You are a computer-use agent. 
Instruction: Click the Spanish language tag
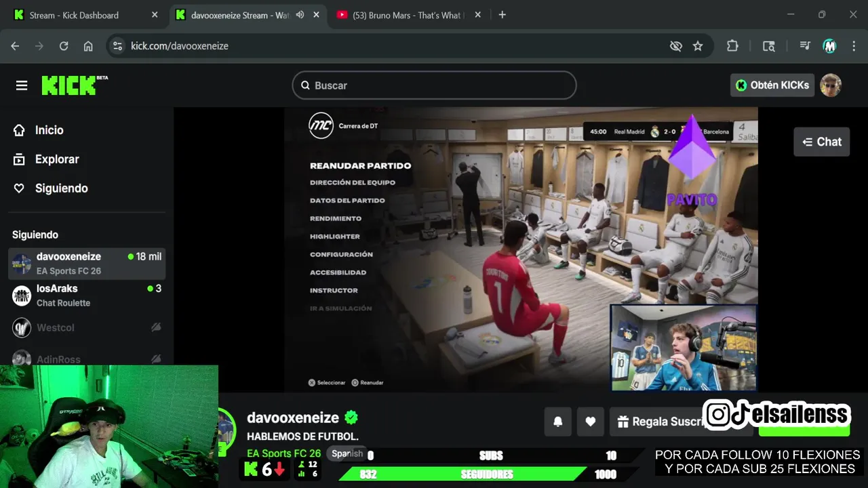[347, 453]
